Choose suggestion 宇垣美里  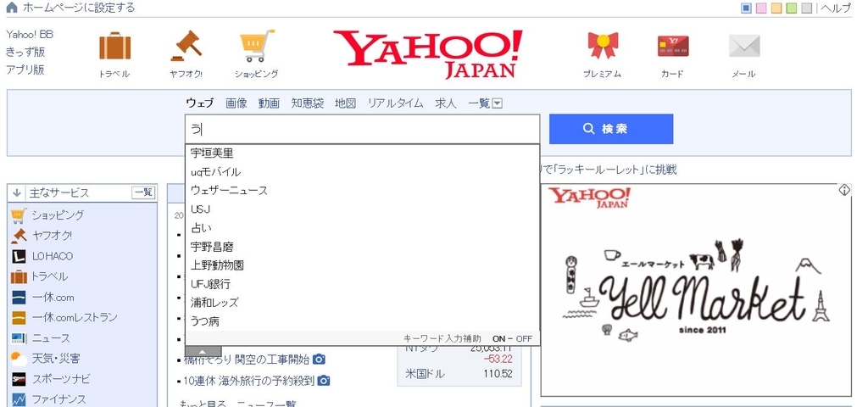point(362,153)
